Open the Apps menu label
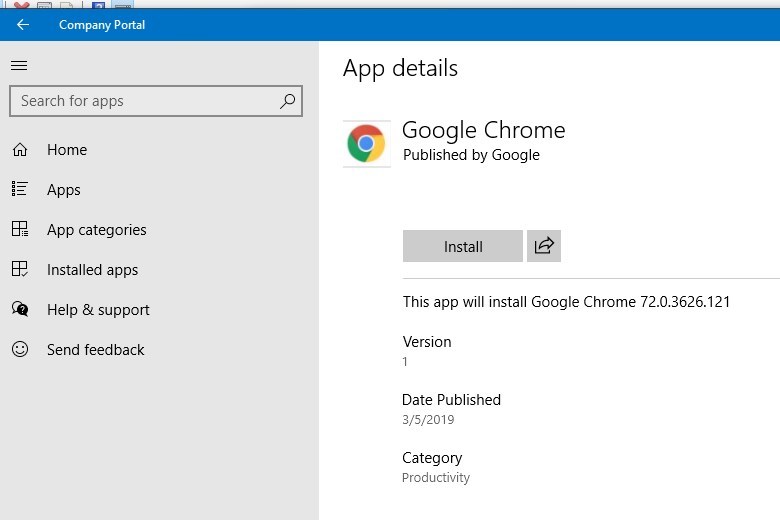 click(64, 190)
